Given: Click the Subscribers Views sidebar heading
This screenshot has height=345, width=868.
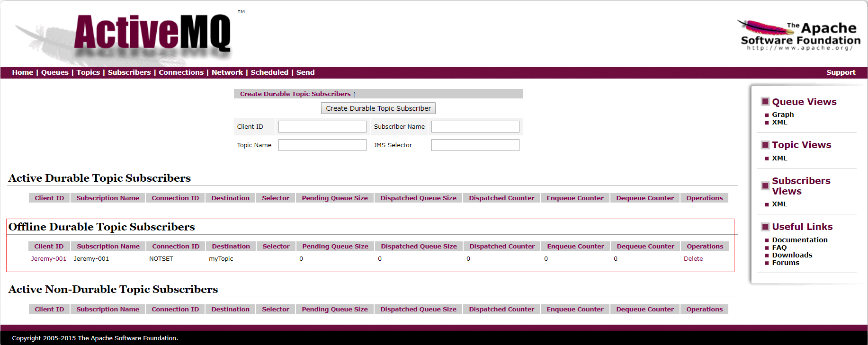Looking at the screenshot, I should click(x=801, y=186).
